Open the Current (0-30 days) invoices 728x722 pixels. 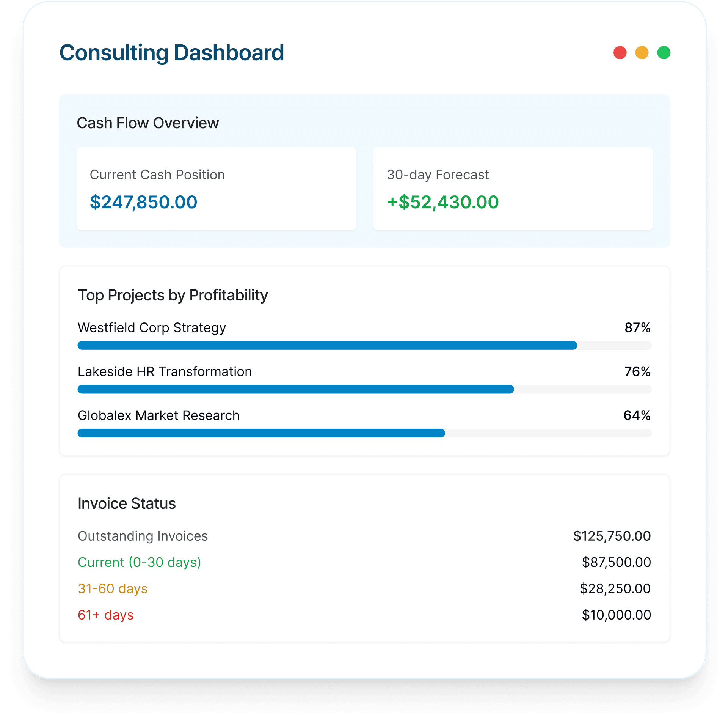coord(139,562)
